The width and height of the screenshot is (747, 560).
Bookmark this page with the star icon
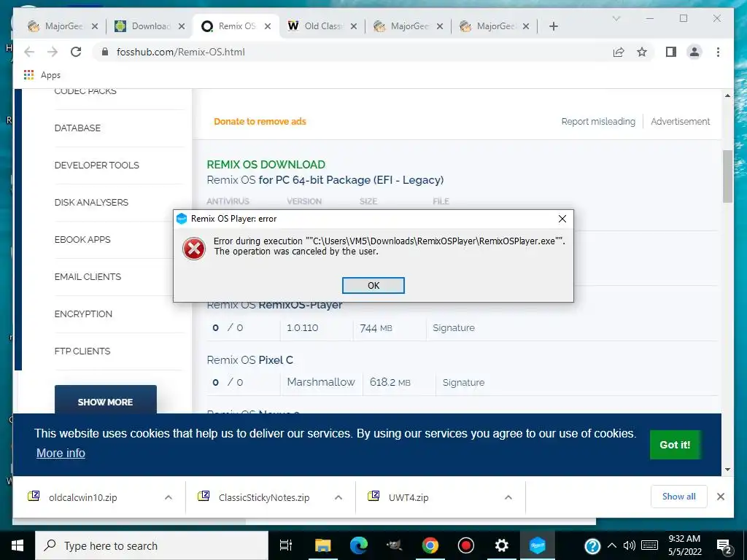[642, 52]
